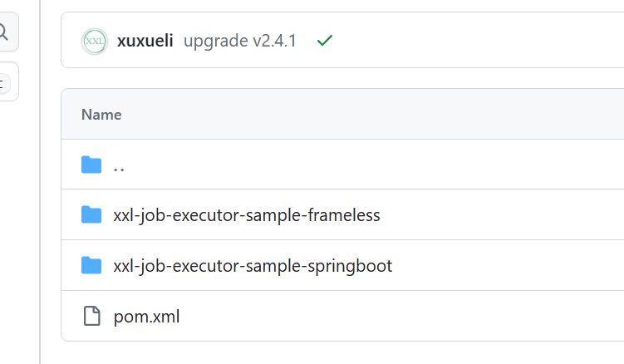Viewport: 624px width, 364px height.
Task: Open the xxl-job-executor-sample-springboot folder name
Action: point(253,266)
